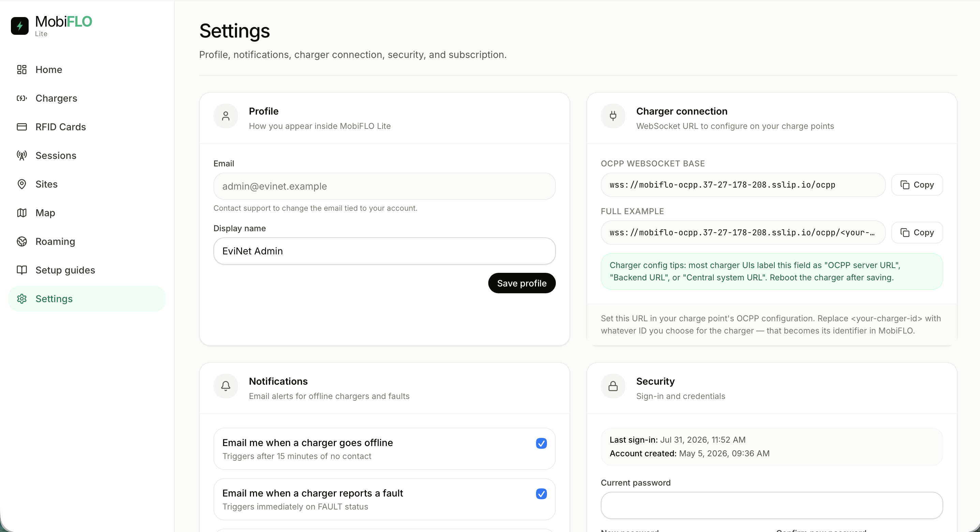Click the Sites location pin icon
The image size is (980, 532).
pos(22,184)
